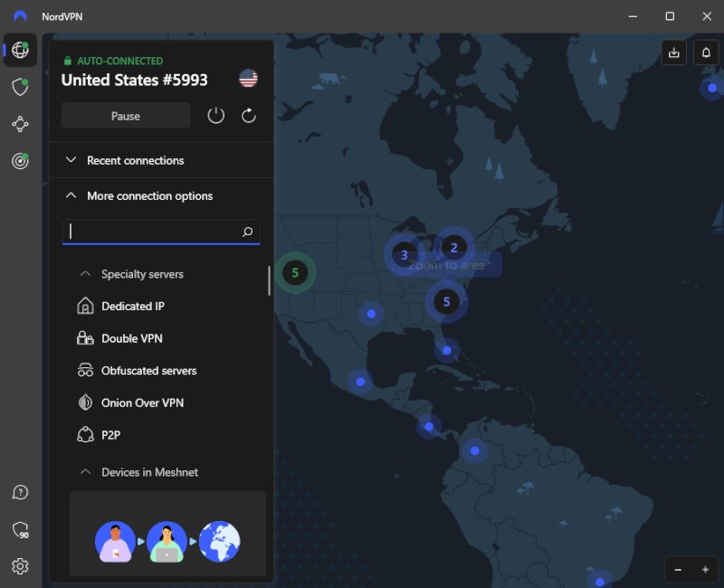
Task: Click the Iceland server dot on map
Action: click(712, 88)
